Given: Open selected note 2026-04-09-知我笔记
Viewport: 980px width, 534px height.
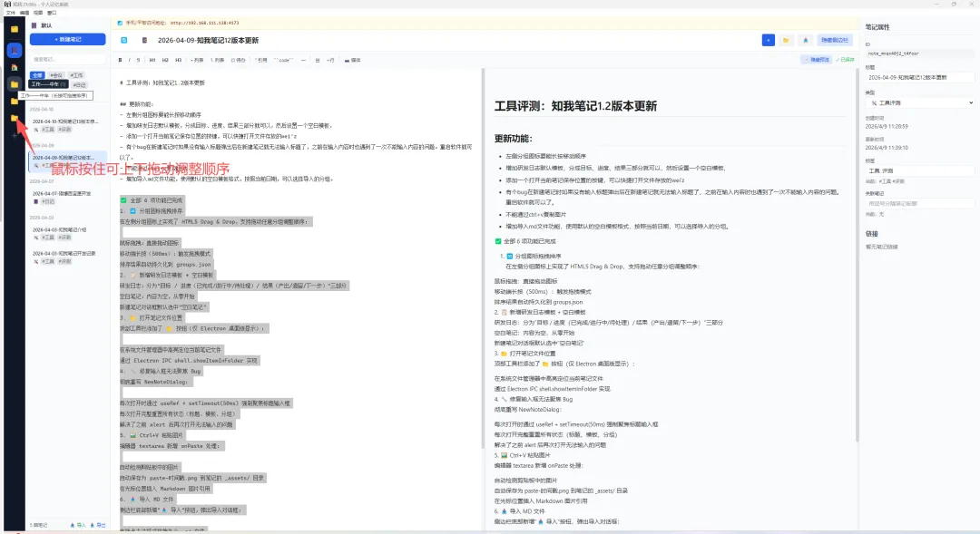Looking at the screenshot, I should click(67, 161).
